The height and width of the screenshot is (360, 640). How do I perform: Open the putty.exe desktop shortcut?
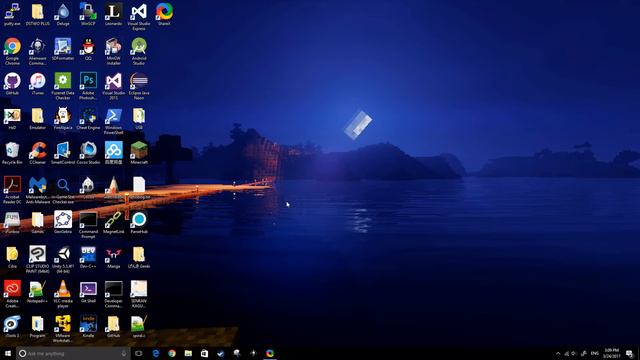12,15
